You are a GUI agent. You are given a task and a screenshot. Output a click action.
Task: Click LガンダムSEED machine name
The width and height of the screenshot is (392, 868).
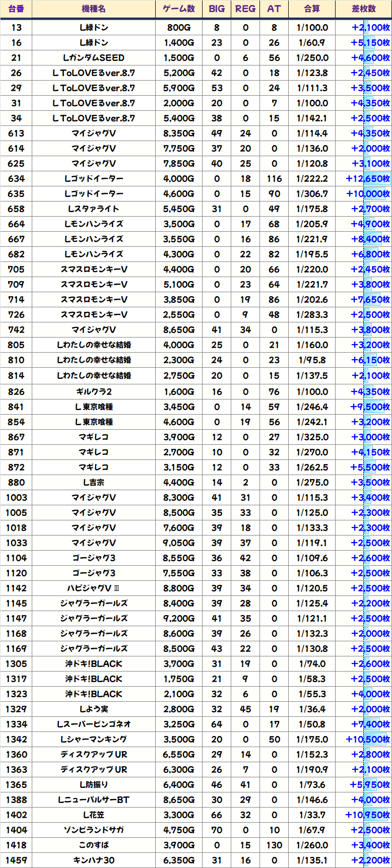click(94, 58)
